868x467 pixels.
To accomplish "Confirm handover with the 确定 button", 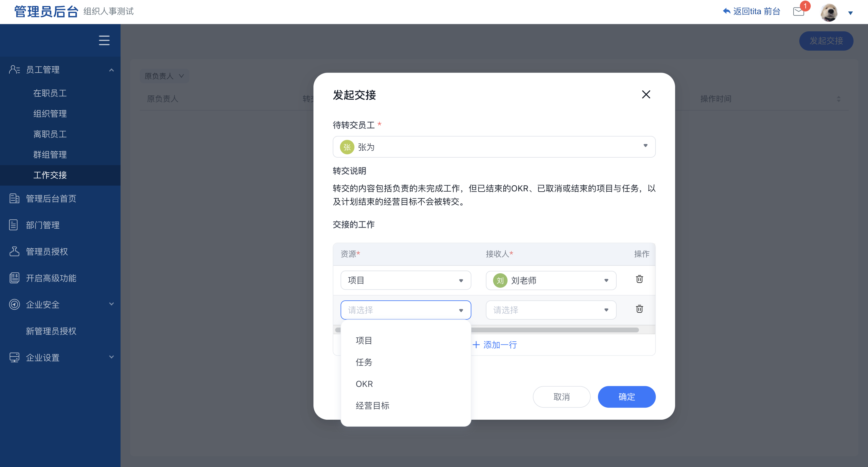I will coord(626,396).
